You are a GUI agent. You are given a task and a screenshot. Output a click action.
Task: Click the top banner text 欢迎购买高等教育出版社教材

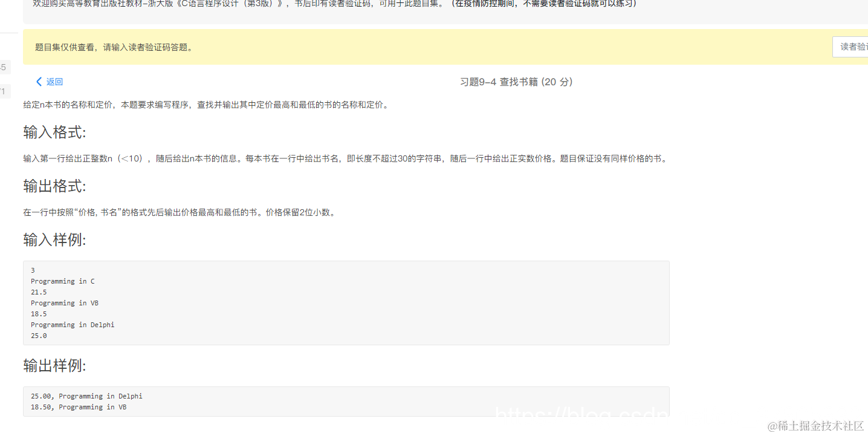(334, 4)
